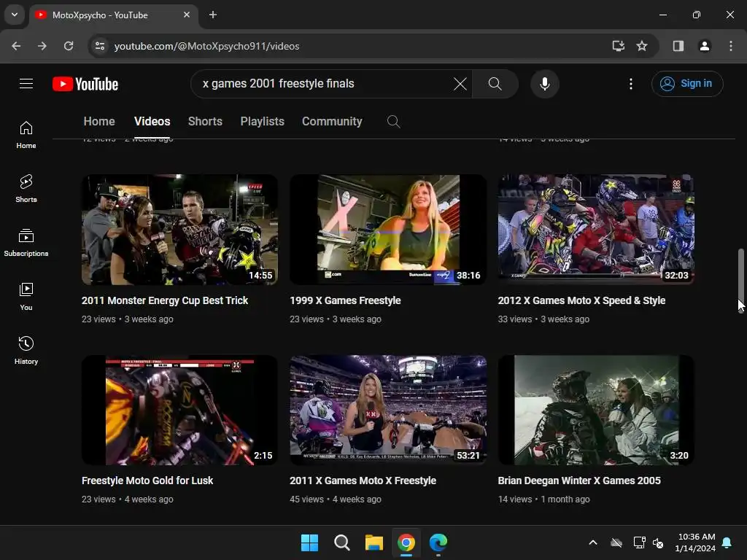Expand hidden system tray icons
The width and height of the screenshot is (747, 560).
click(592, 542)
